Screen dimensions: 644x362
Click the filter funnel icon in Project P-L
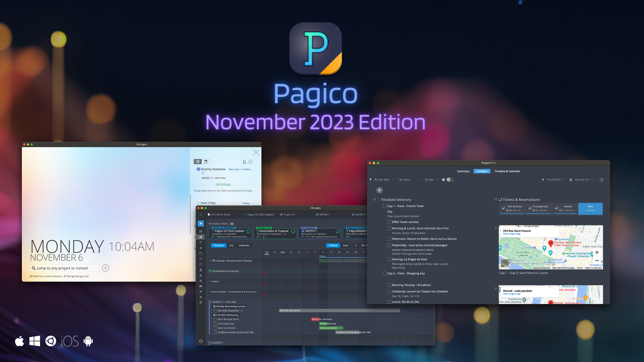point(371,180)
